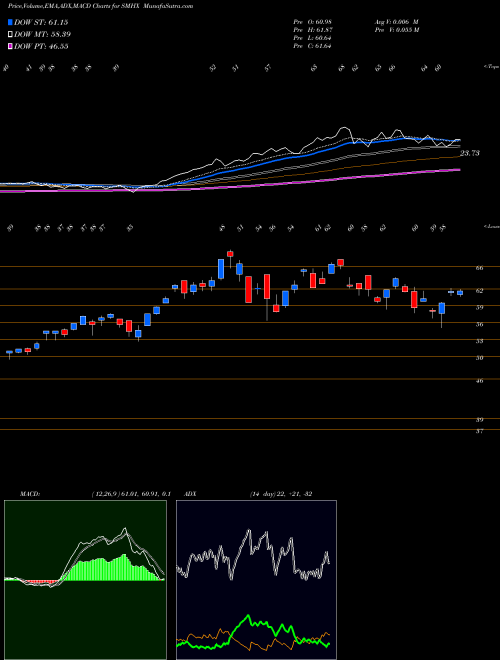
Task: Select the 'DOW PT: 46.55' legend text
Action: 41,46
